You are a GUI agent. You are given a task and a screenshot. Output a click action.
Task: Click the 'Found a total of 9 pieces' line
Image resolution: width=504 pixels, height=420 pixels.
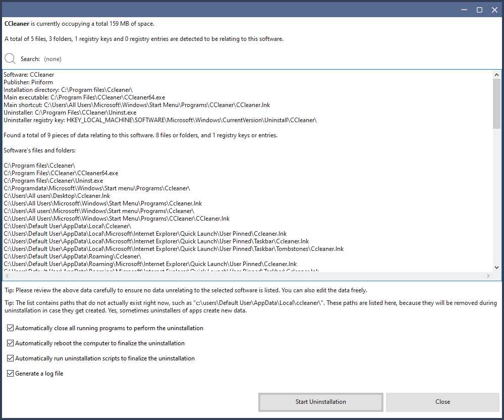(x=140, y=135)
